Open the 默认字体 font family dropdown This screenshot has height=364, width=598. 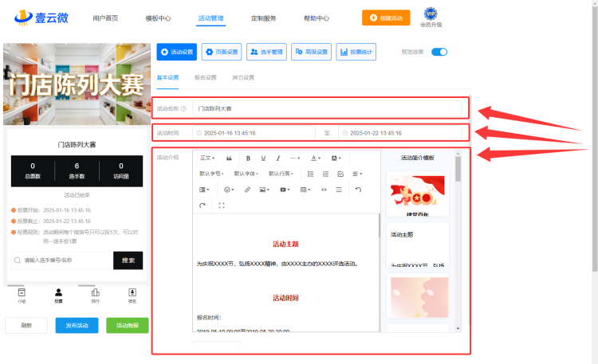coord(246,174)
